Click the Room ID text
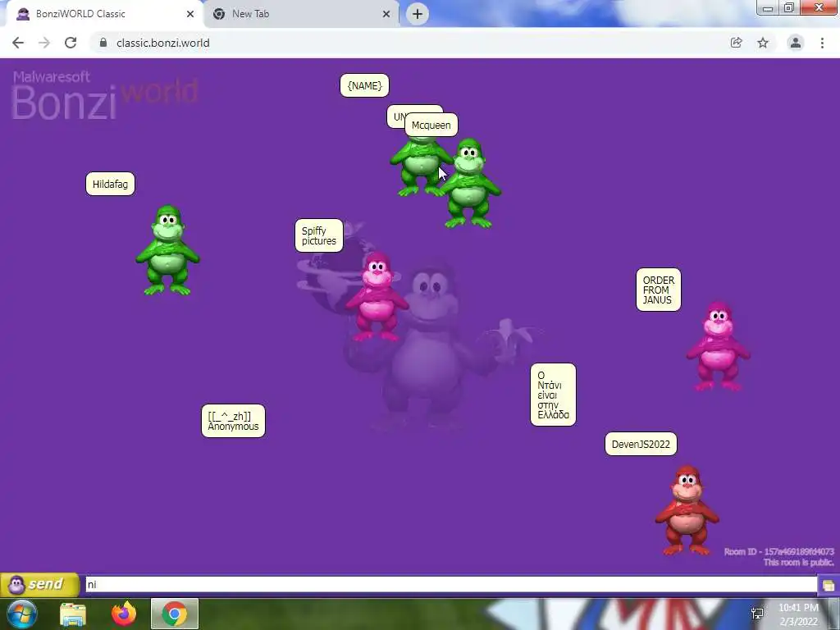The height and width of the screenshot is (630, 840). (779, 551)
